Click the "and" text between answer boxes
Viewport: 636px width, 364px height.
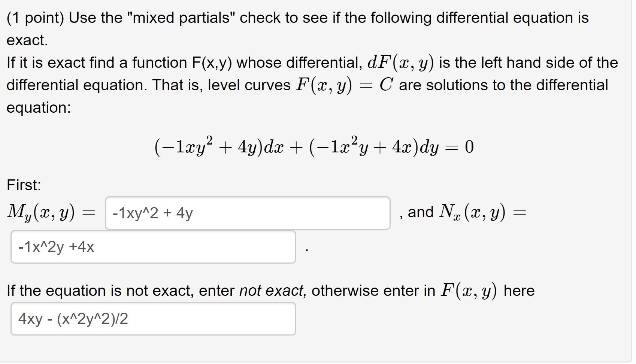(421, 212)
